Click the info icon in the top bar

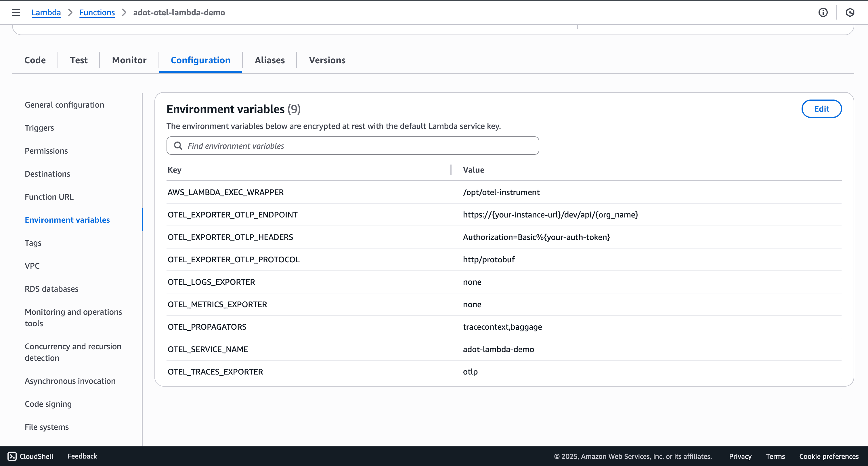coord(823,12)
